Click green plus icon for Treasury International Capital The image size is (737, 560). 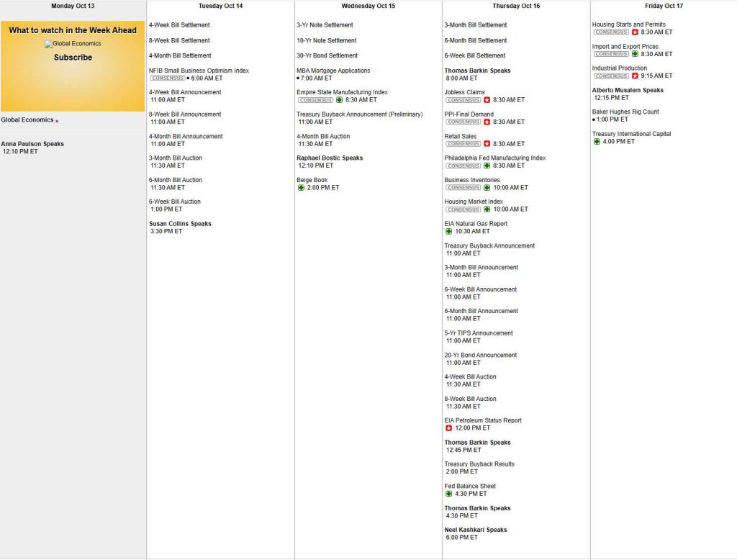point(597,141)
